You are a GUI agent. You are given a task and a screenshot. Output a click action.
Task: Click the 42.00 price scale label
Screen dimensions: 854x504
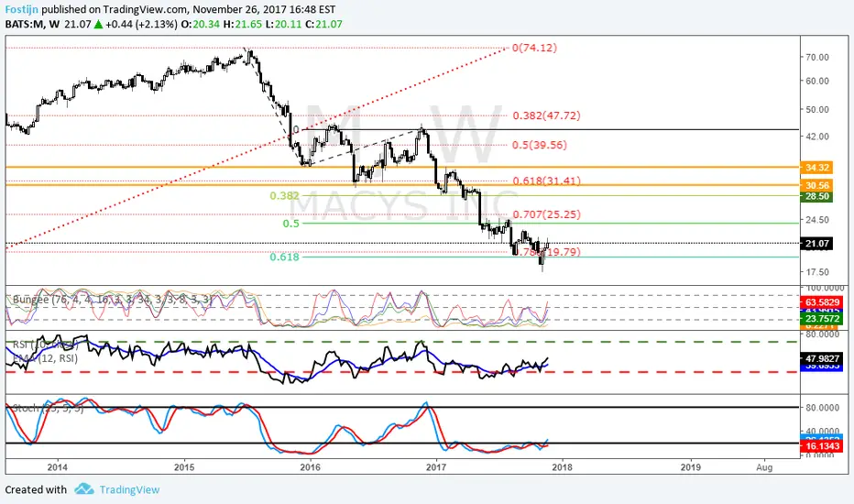(816, 137)
